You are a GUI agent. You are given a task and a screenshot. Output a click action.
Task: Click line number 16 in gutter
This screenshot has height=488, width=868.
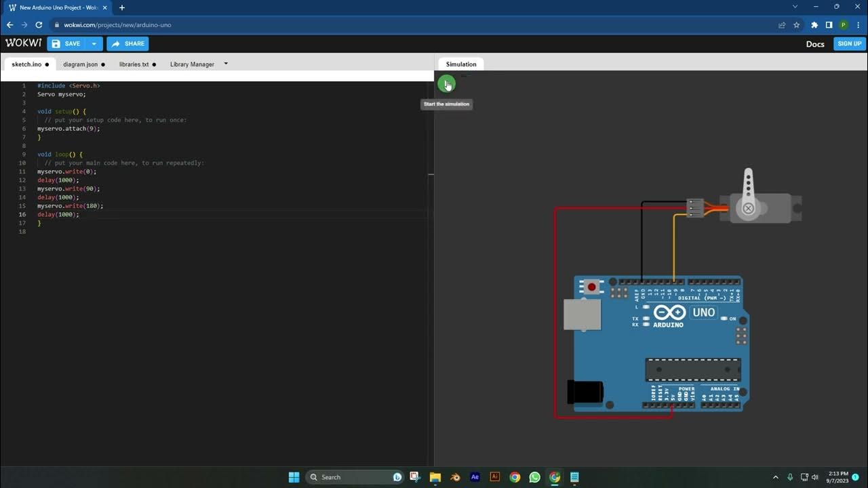22,214
